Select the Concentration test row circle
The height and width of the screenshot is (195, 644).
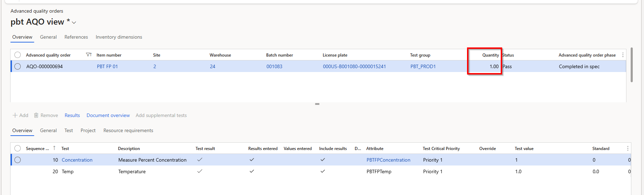click(x=18, y=160)
